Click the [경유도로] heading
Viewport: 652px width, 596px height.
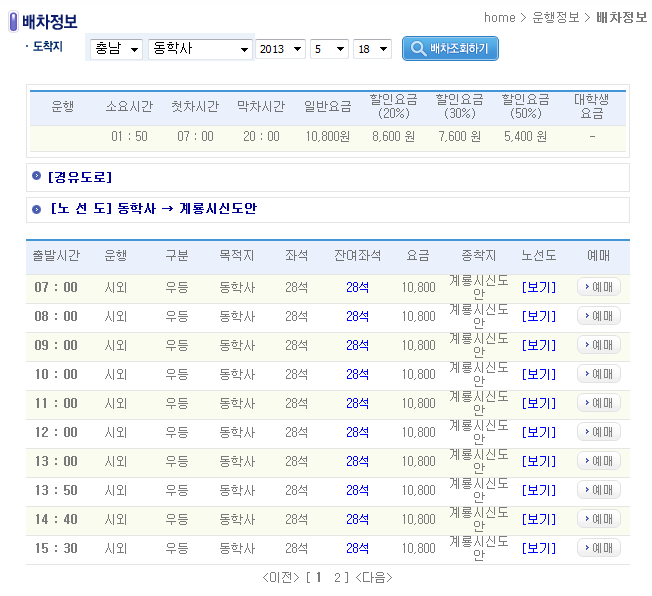coord(80,177)
